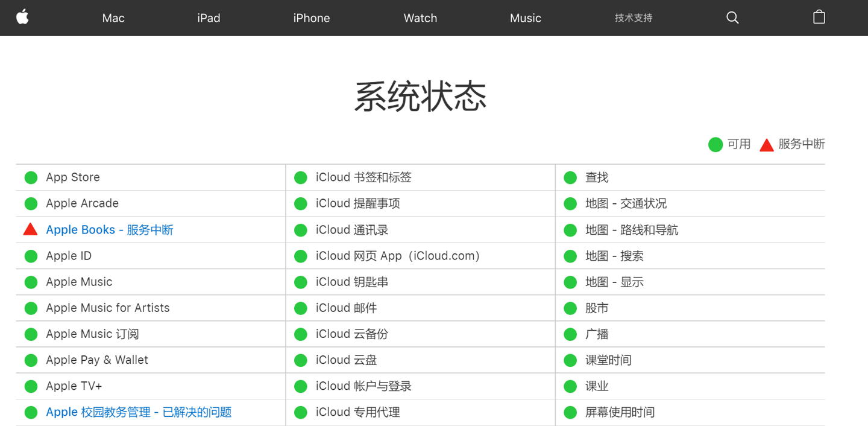Click the 课堂时间 text
The image size is (868, 426).
[608, 360]
